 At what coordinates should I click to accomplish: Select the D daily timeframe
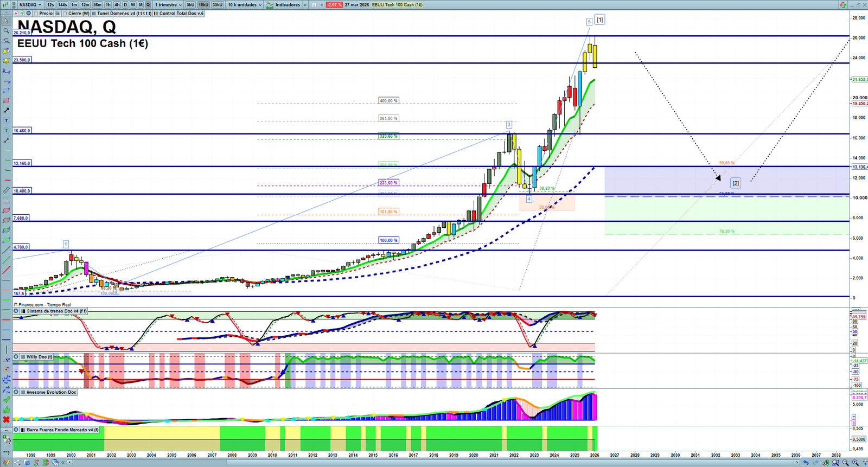125,5
